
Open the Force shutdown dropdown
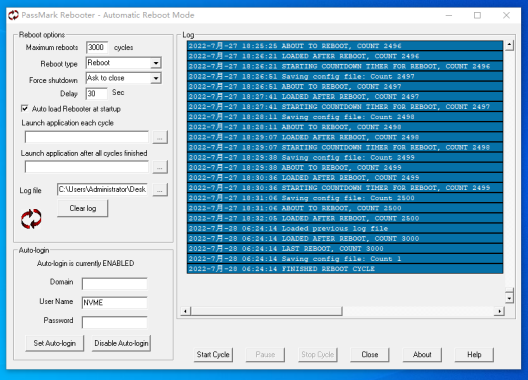point(156,78)
